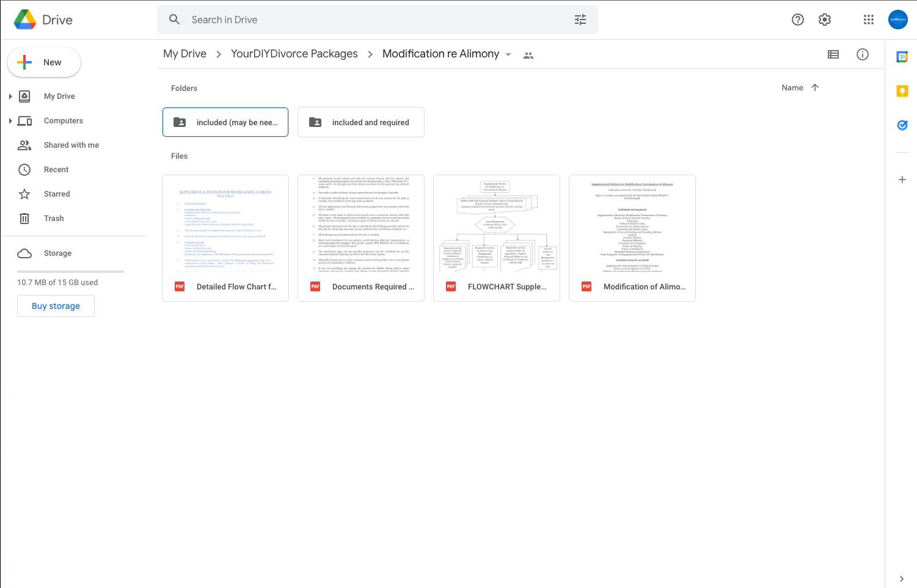Click the New button
The height and width of the screenshot is (588, 917).
(x=44, y=62)
